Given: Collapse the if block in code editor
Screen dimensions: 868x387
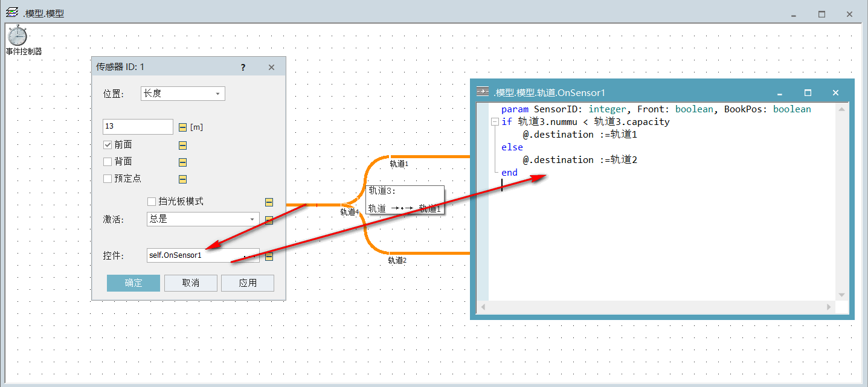Looking at the screenshot, I should [x=495, y=122].
